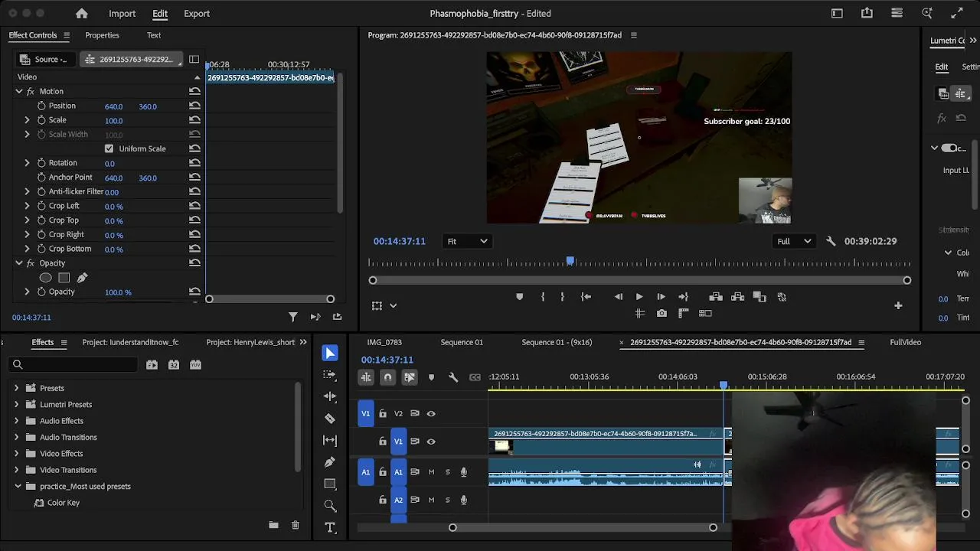Create a 4-point rectangle mask under Opacity
Viewport: 980px width, 551px height.
[x=64, y=278]
